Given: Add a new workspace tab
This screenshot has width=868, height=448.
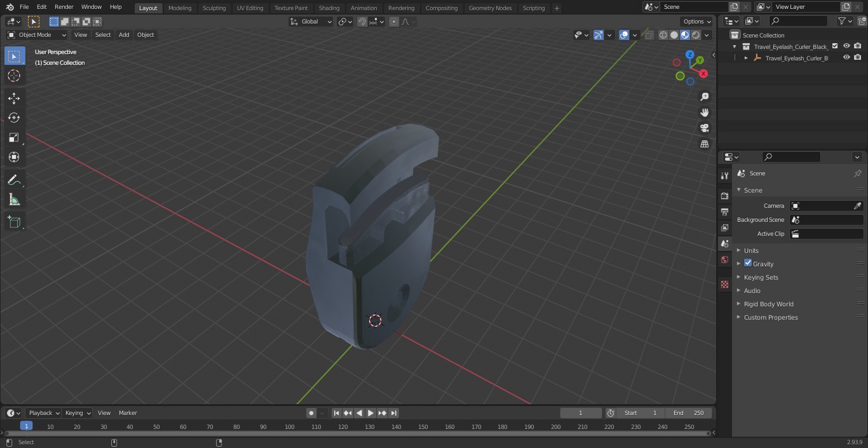Looking at the screenshot, I should point(557,8).
